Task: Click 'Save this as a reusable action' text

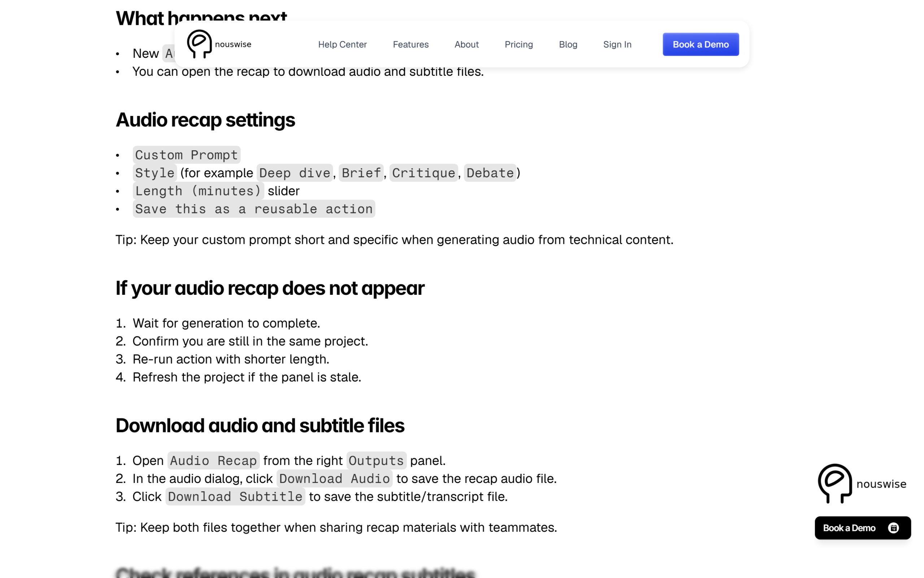Action: [x=254, y=209]
